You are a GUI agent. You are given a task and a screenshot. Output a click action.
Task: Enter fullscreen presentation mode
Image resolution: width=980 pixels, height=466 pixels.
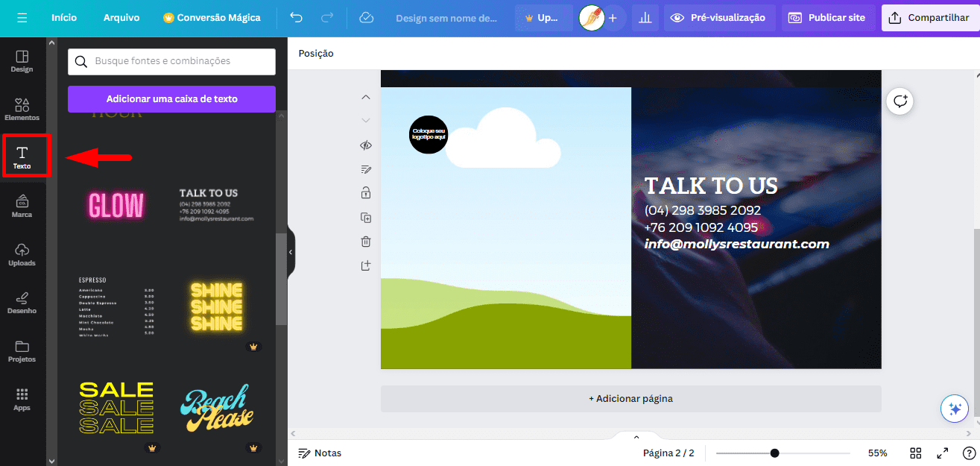click(942, 453)
